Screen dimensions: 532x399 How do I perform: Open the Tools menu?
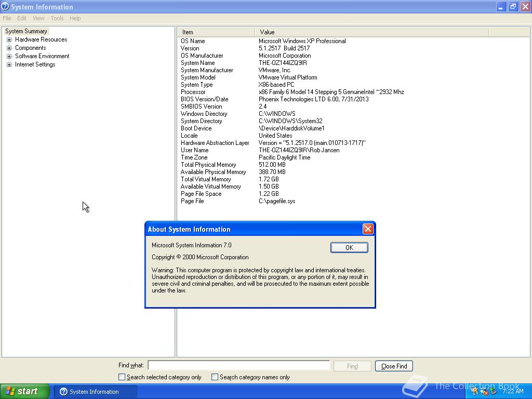point(57,18)
